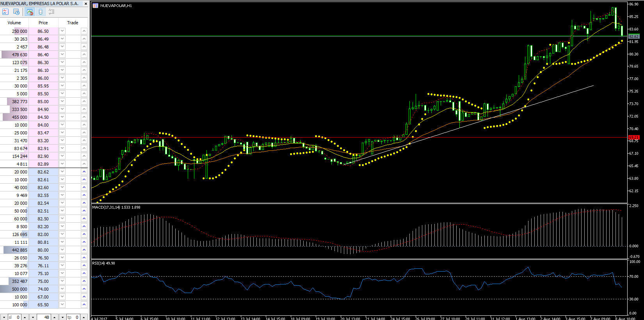The width and height of the screenshot is (644, 320).
Task: Click the red price tag on the chart price axis
Action: pyautogui.click(x=634, y=137)
